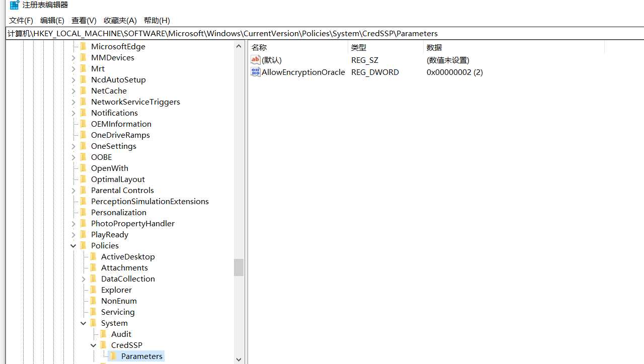The image size is (644, 364).
Task: Expand the Parental Controls tree node
Action: [73, 190]
